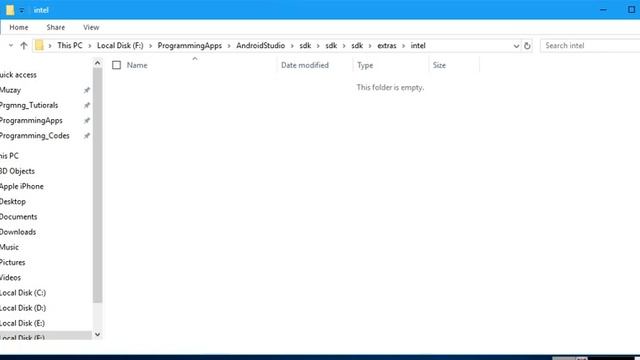Refresh the intel folder view

(x=527, y=46)
